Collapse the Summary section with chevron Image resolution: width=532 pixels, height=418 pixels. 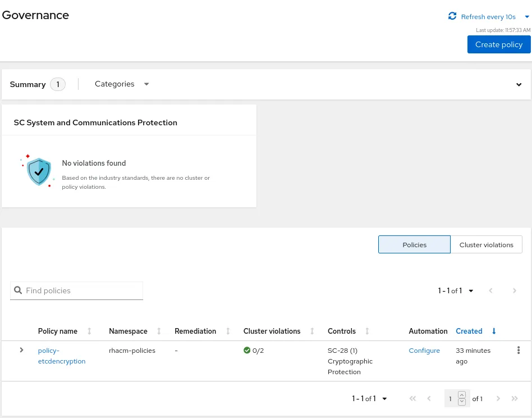pos(519,85)
